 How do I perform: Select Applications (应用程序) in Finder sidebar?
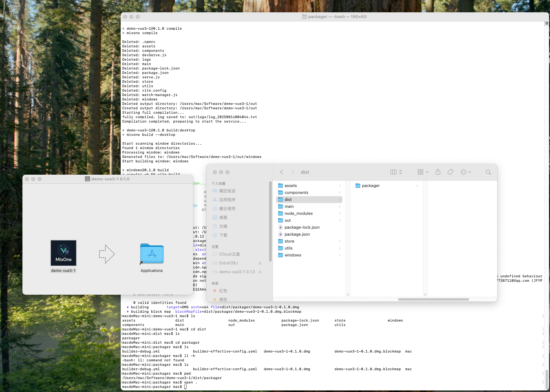tap(224, 200)
